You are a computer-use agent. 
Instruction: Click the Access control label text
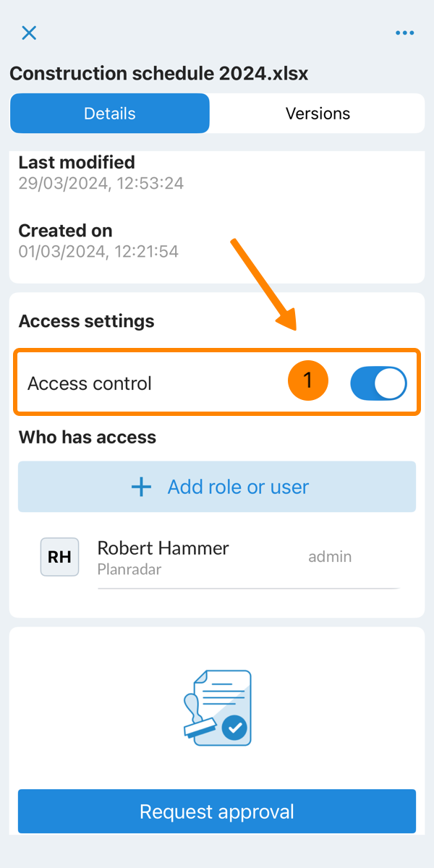click(90, 383)
